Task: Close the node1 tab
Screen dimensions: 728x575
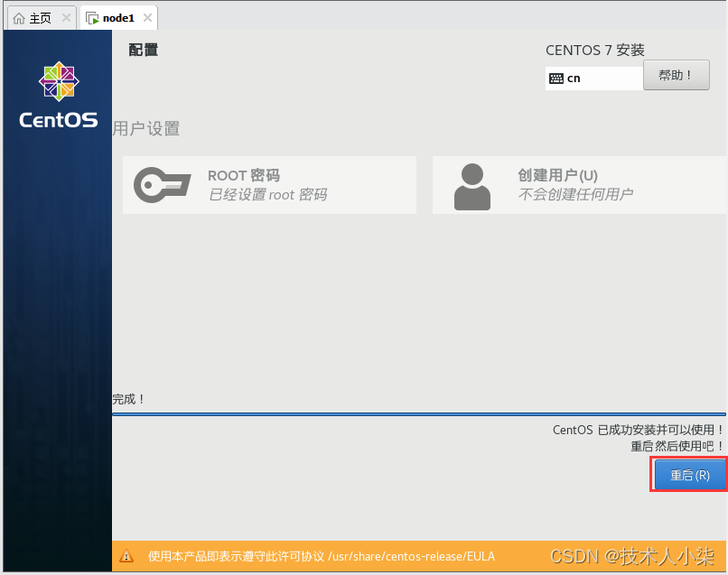Action: tap(147, 18)
